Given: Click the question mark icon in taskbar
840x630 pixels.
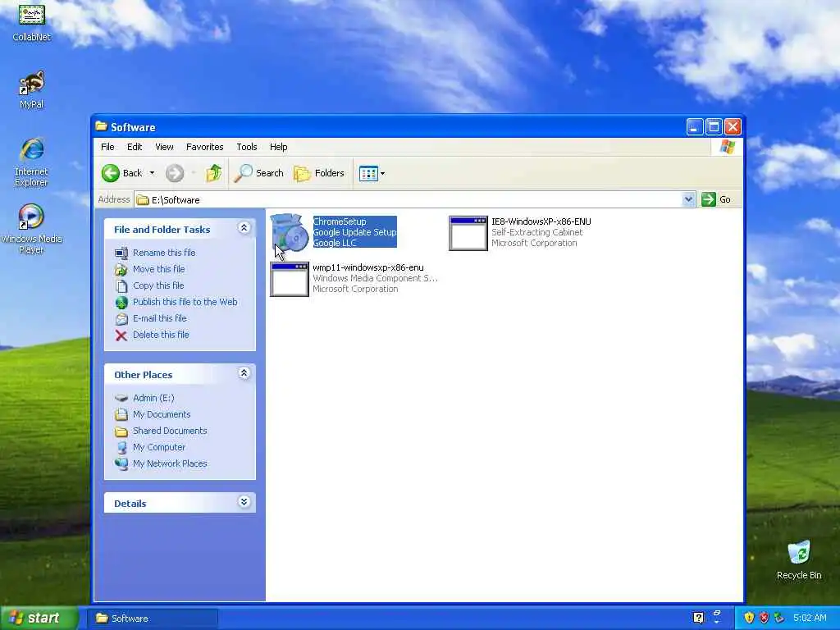Looking at the screenshot, I should (698, 619).
